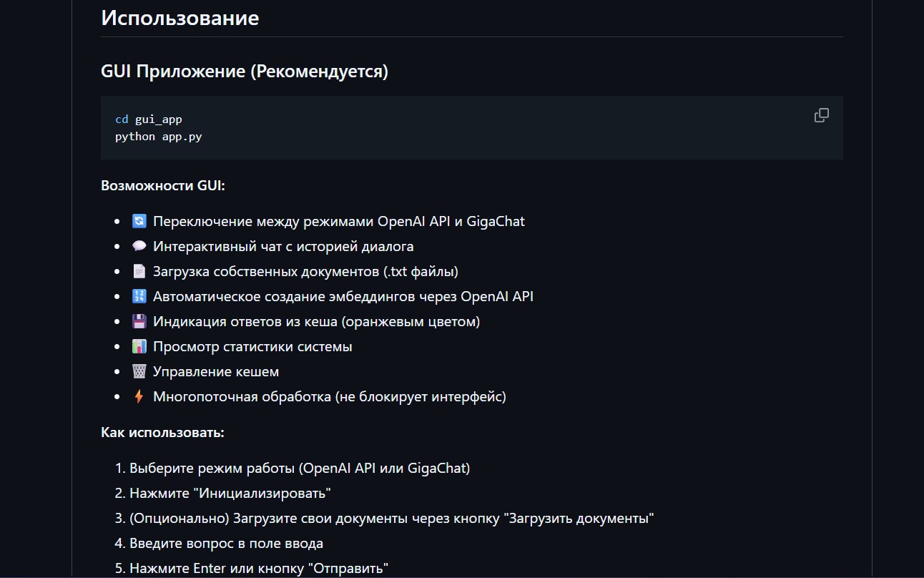Click the wastebasket emoji

[139, 371]
